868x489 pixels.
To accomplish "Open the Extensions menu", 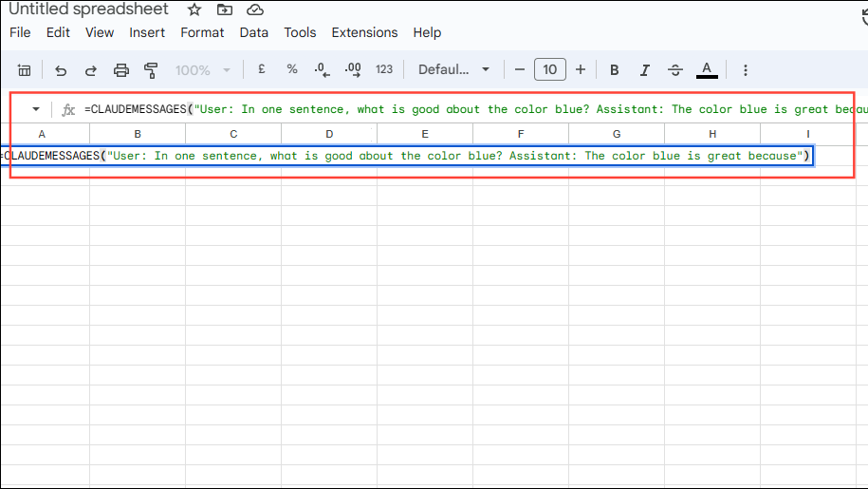I will click(365, 32).
